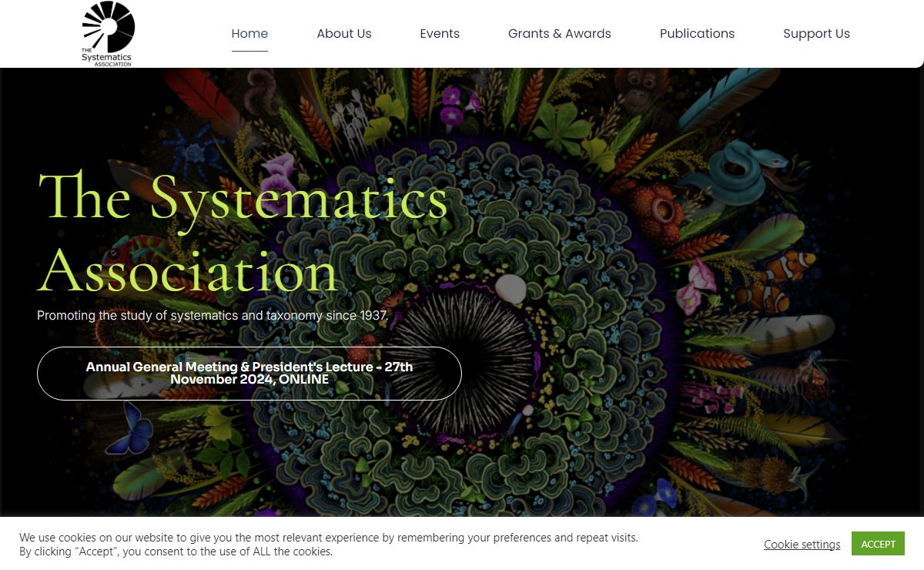Screen dimensions: 924x570
Task: Click 'The Systematics Association' hero heading
Action: click(x=243, y=233)
